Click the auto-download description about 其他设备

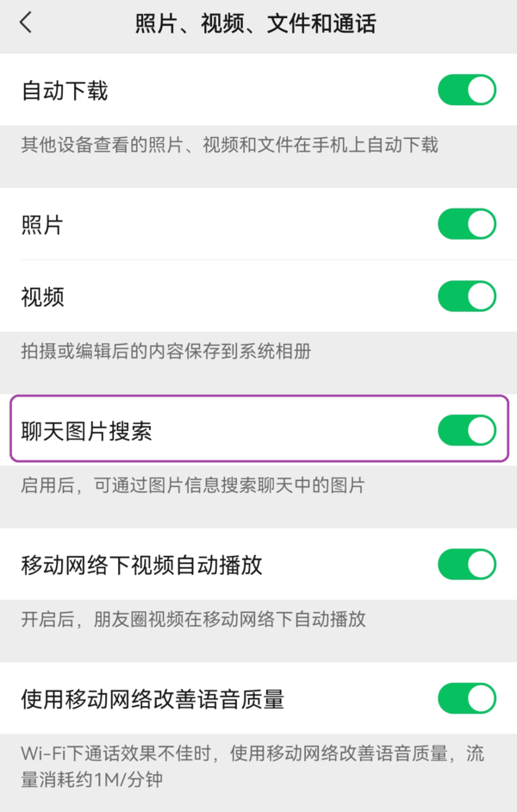pos(229,145)
